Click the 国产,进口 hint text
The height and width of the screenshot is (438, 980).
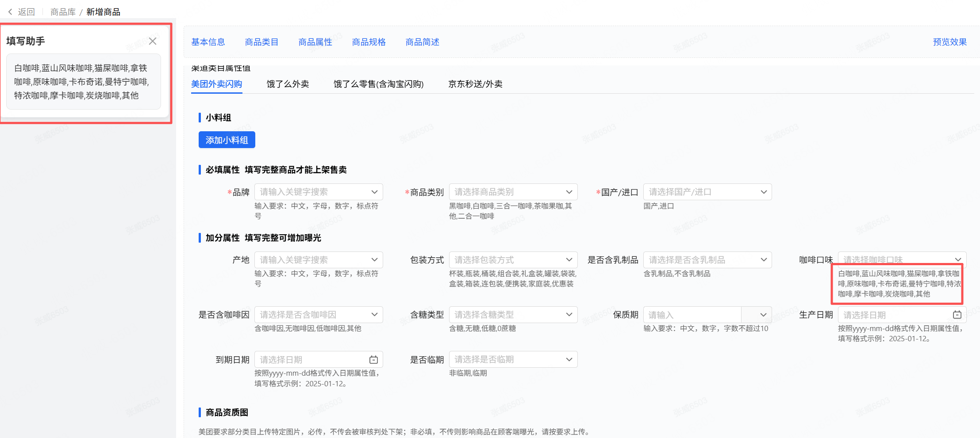point(659,206)
